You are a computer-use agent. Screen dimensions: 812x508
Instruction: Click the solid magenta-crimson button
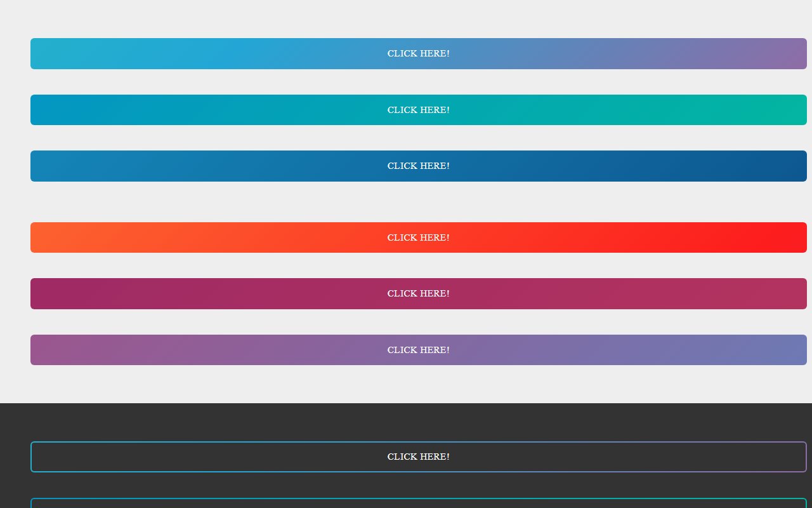[x=419, y=293]
